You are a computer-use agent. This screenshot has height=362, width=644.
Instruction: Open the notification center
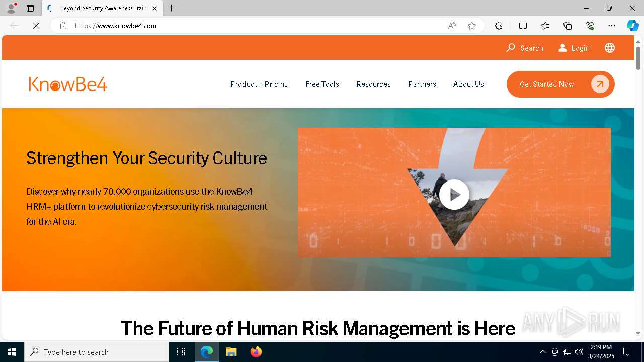[627, 352]
